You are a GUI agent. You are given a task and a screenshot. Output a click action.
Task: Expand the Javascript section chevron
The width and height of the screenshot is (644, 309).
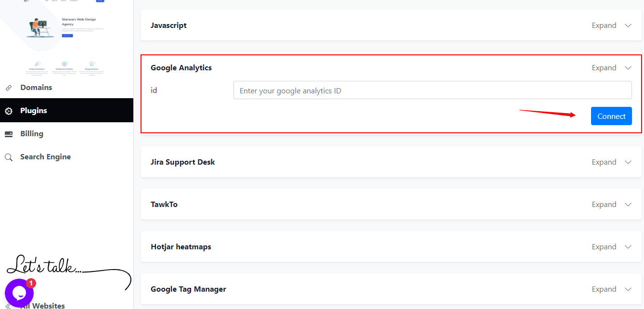click(x=628, y=26)
